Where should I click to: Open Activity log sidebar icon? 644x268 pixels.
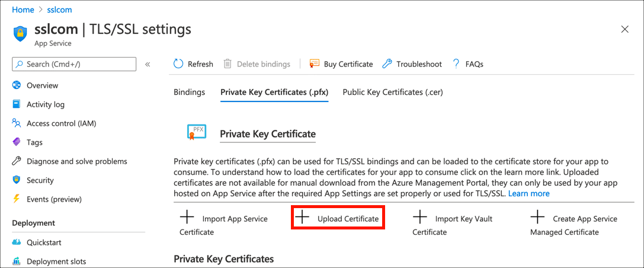(x=17, y=104)
